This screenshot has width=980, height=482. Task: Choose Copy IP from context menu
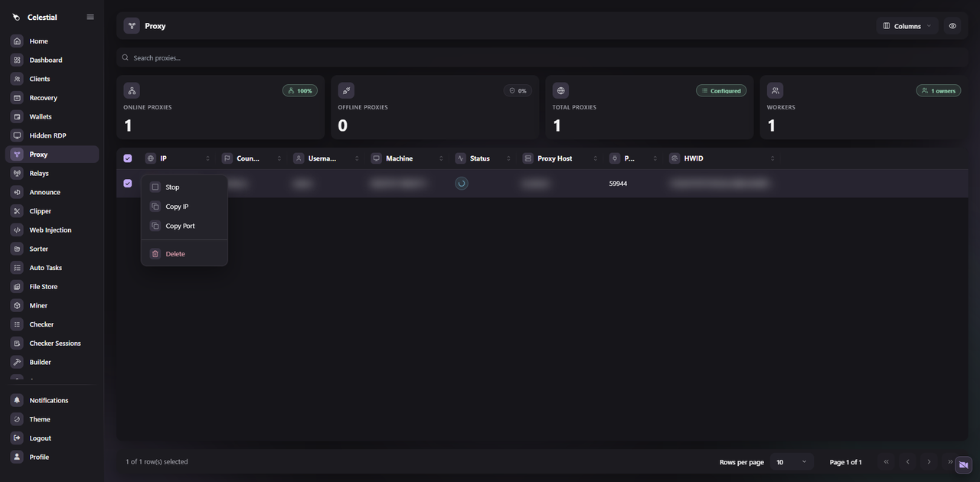185,207
